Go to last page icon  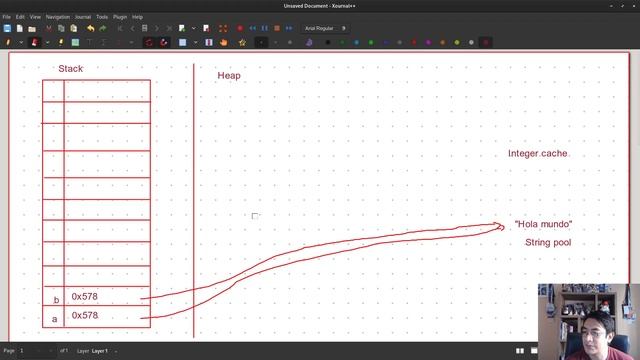(169, 28)
